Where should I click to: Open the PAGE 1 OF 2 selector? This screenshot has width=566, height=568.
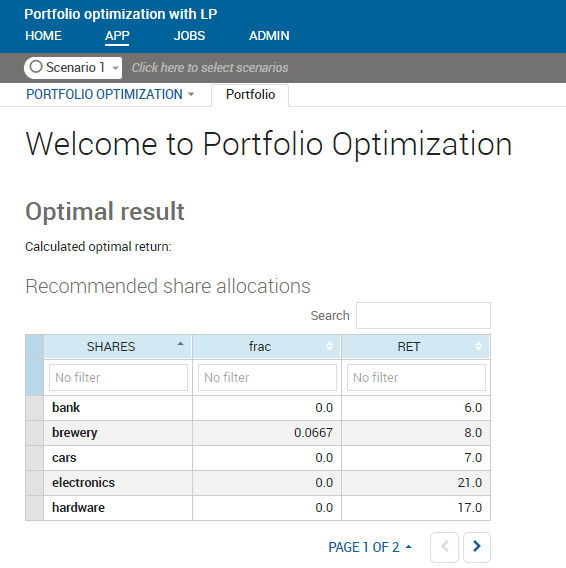[370, 547]
